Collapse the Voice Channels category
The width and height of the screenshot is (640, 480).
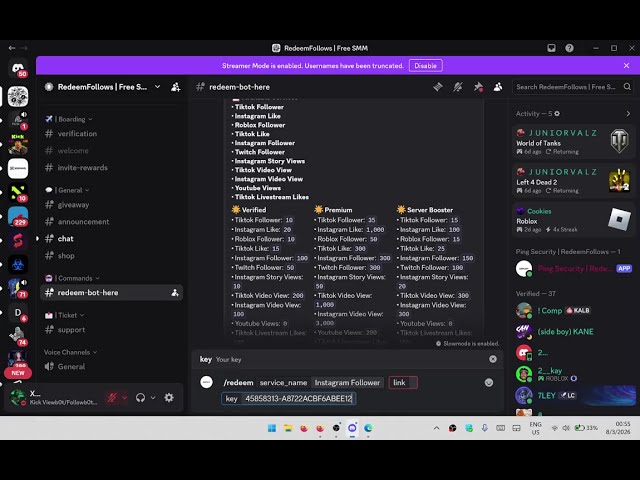(x=70, y=352)
